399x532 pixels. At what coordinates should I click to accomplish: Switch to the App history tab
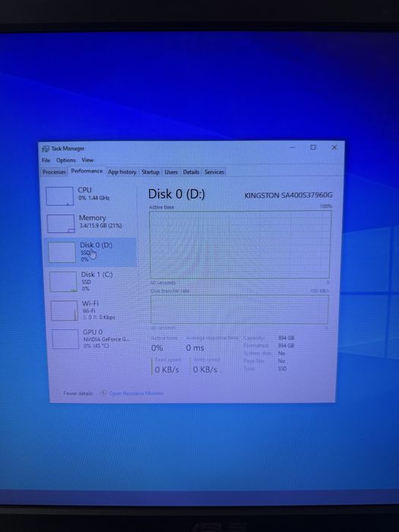point(122,172)
